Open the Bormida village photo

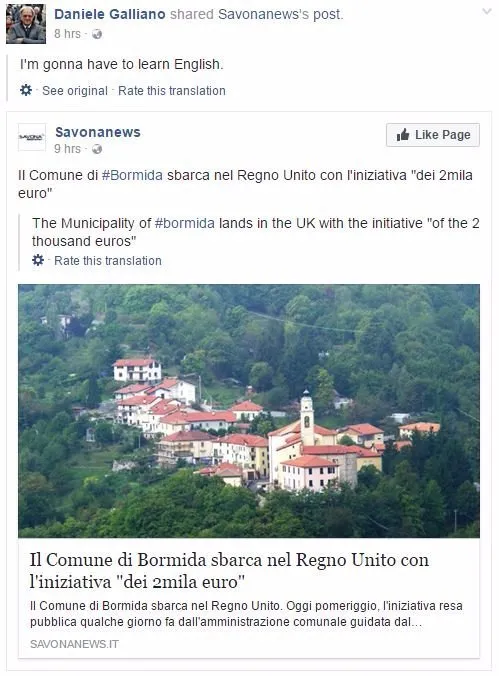(x=249, y=410)
